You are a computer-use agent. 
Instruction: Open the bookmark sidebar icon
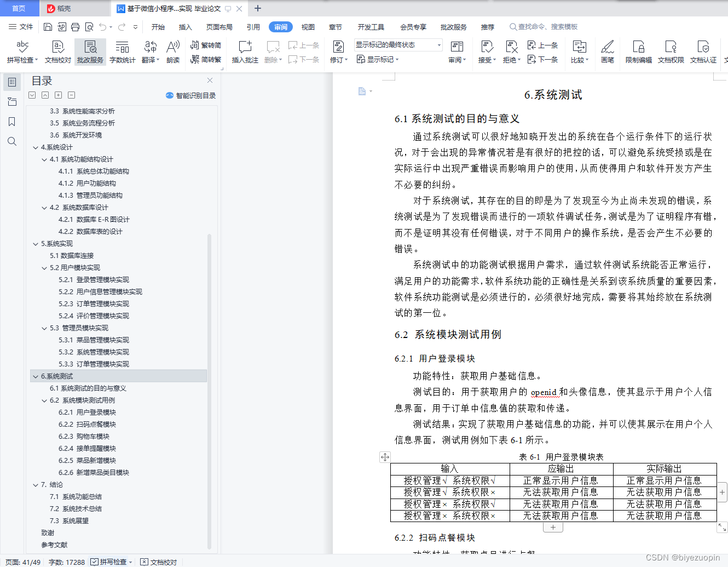(x=12, y=122)
